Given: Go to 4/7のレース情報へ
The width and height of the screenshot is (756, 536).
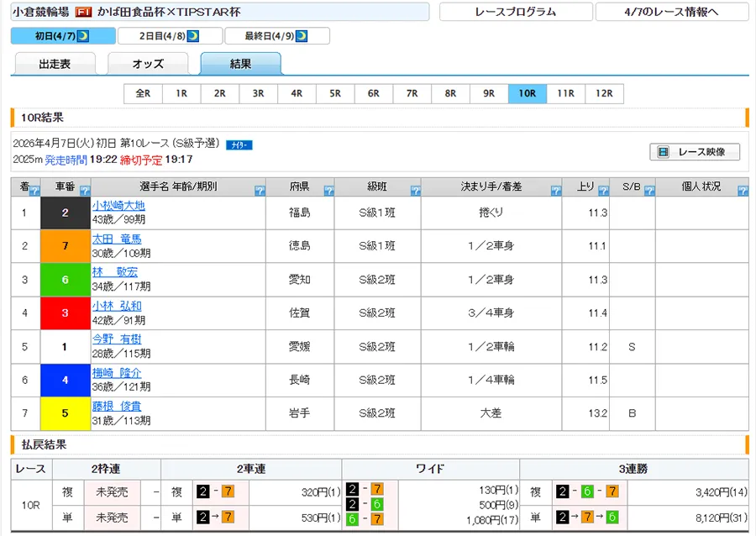Looking at the screenshot, I should pos(672,12).
